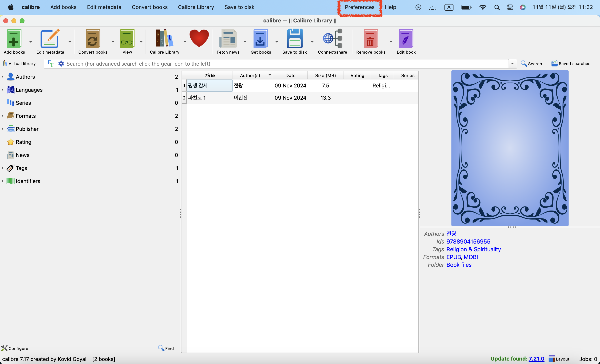Sort by the Author(s) column header

(252, 75)
